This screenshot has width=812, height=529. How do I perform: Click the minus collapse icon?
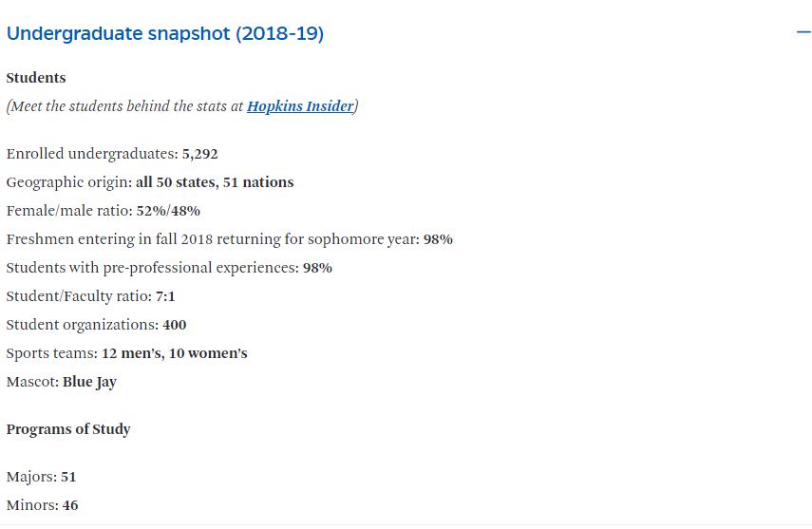pos(803,33)
